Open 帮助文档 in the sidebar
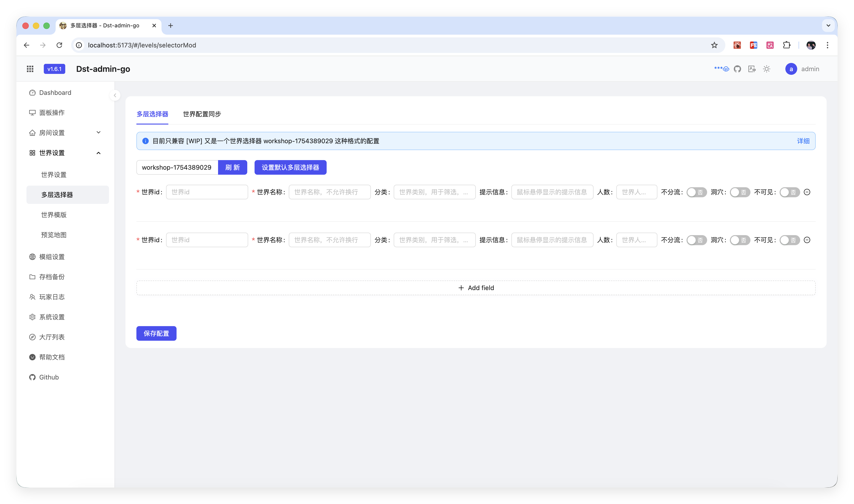This screenshot has height=504, width=854. 68,357
